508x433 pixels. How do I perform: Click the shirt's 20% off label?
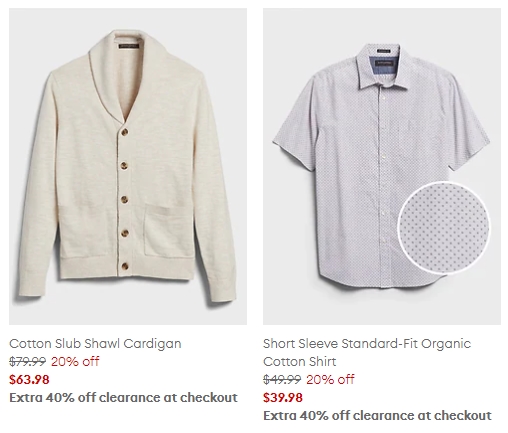[330, 379]
